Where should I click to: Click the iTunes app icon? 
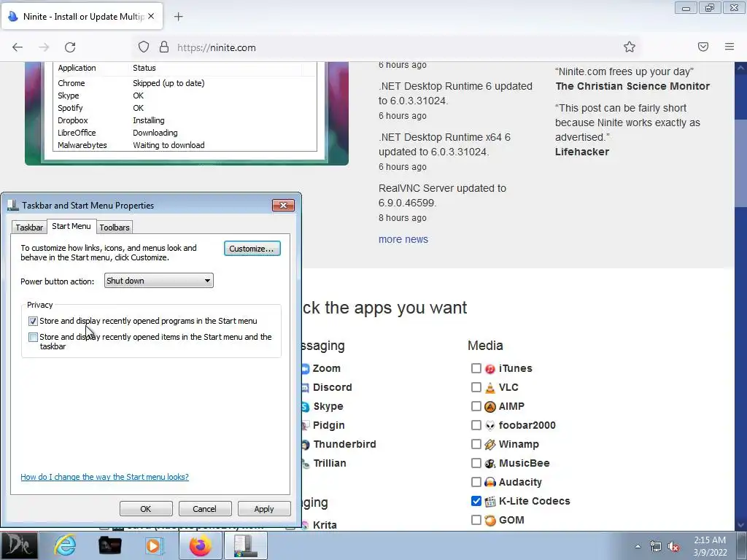tap(489, 368)
